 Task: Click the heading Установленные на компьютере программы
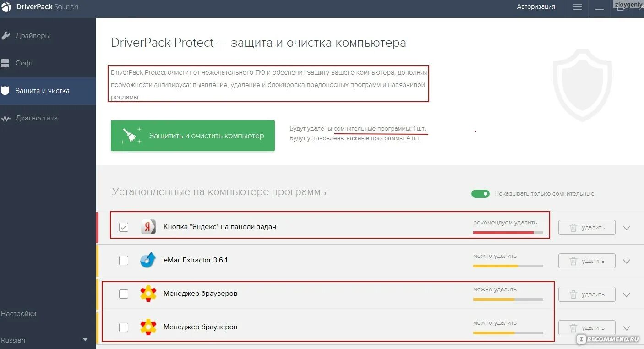(x=220, y=192)
